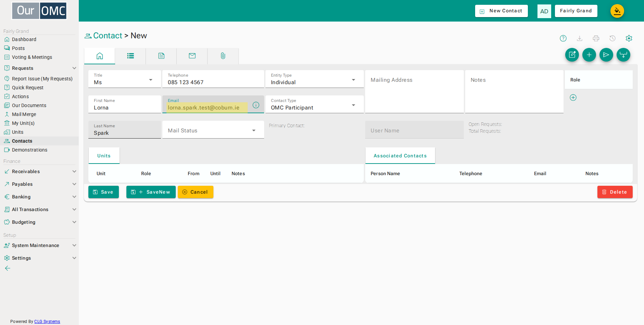Click the round green edit pencil button
This screenshot has width=644, height=325.
(x=572, y=55)
